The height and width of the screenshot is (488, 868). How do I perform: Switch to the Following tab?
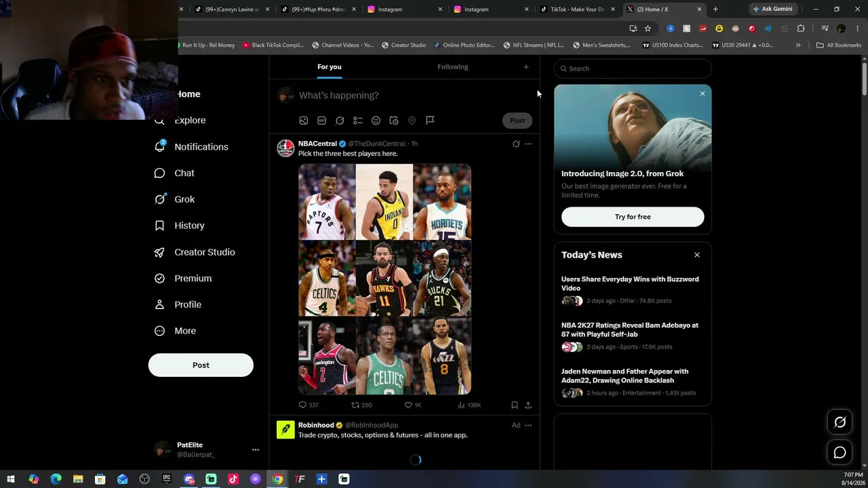[x=453, y=67]
